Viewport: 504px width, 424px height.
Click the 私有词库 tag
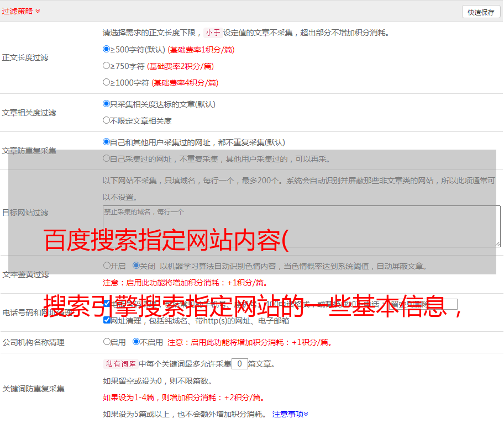coord(121,364)
